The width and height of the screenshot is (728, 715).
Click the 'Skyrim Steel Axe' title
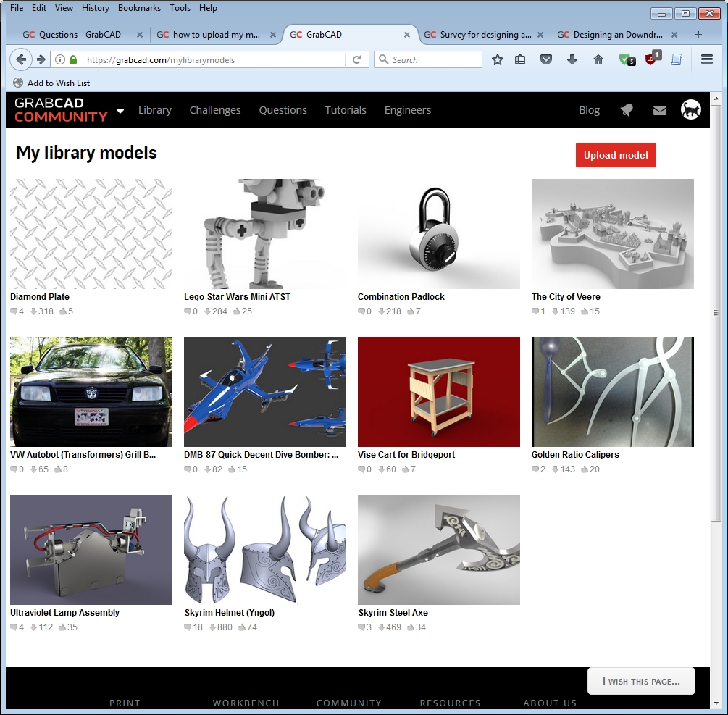(393, 613)
